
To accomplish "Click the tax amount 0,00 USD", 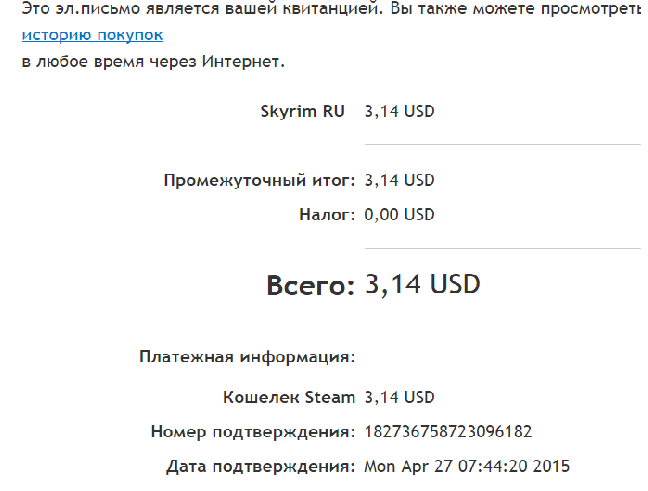I will pos(399,215).
